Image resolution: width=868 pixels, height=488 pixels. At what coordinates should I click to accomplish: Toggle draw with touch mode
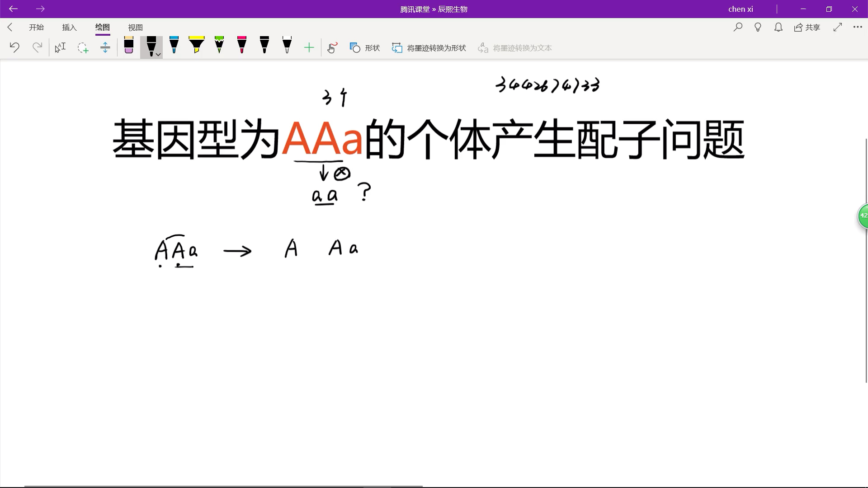[x=332, y=47]
